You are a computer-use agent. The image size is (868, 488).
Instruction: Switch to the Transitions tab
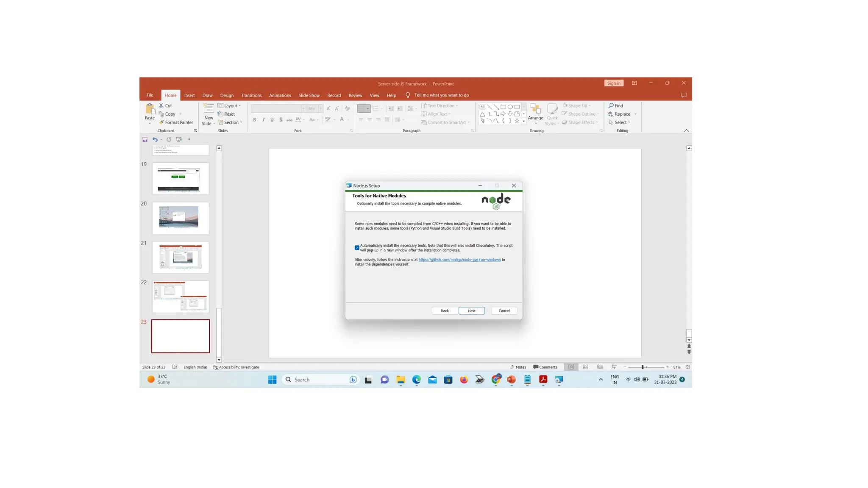(x=251, y=95)
